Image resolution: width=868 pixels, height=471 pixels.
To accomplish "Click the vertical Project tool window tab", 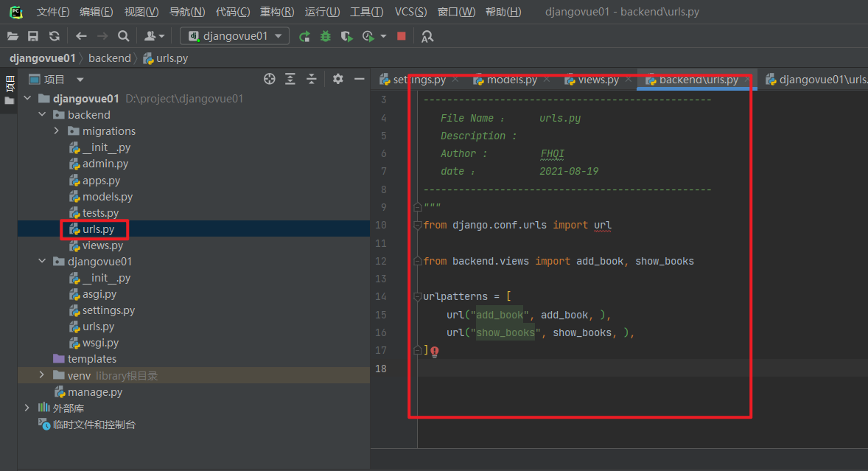I will 9,91.
